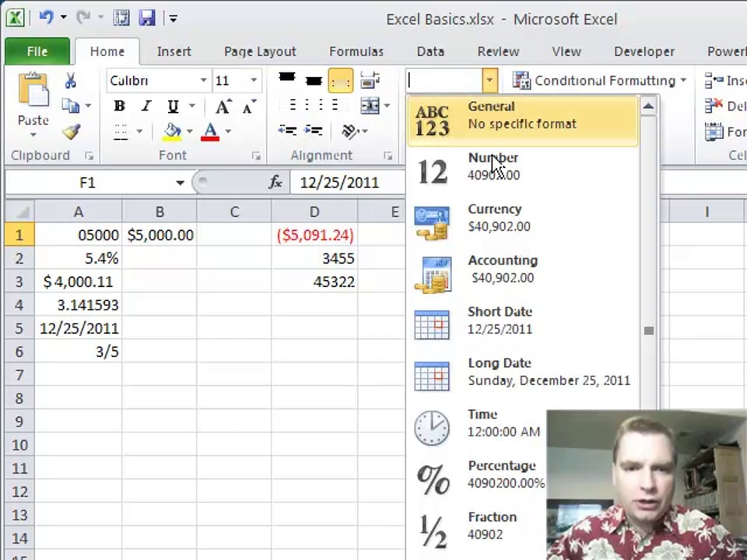Open the Data tab
The height and width of the screenshot is (560, 747).
click(x=430, y=51)
